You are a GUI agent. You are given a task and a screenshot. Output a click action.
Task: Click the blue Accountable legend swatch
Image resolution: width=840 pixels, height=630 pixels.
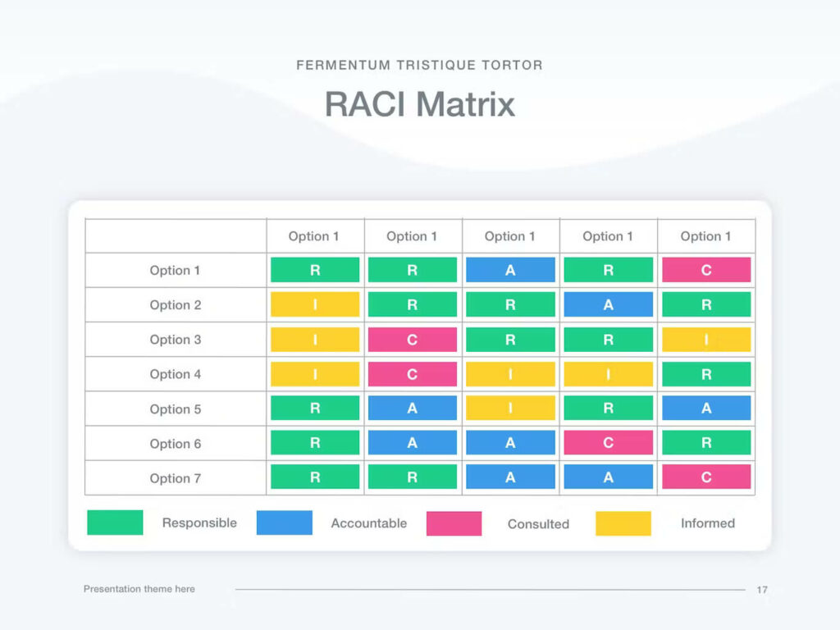coord(284,523)
